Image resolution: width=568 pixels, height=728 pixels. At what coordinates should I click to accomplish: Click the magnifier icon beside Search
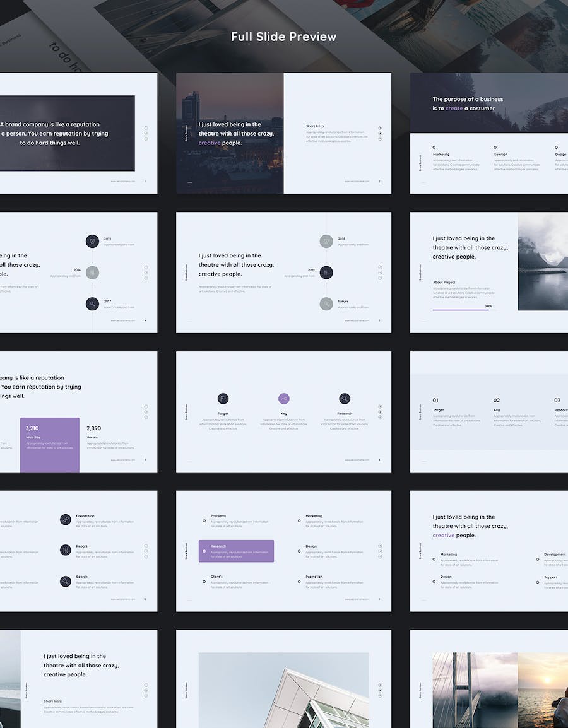66,581
